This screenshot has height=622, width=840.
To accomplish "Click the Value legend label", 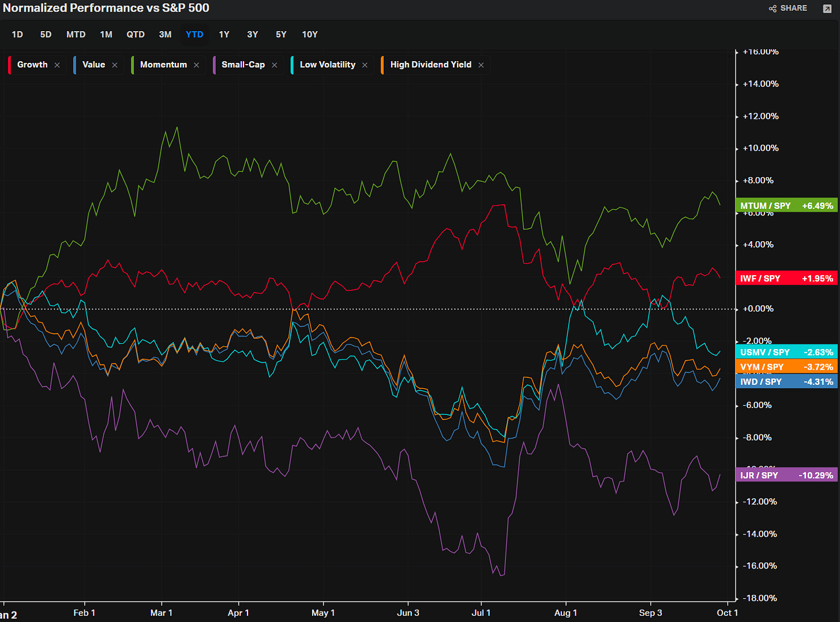I will tap(93, 65).
